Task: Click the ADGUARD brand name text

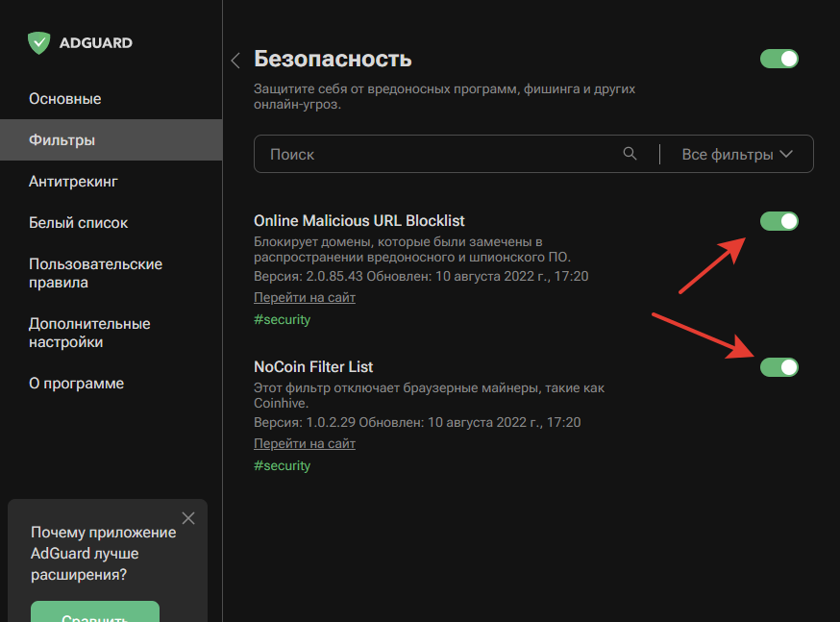Action: [96, 43]
